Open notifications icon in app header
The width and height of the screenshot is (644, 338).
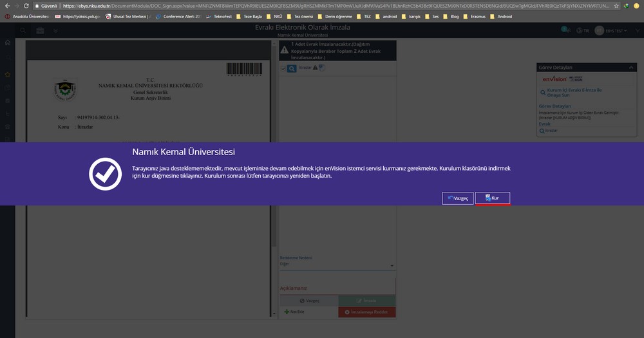coord(565,30)
